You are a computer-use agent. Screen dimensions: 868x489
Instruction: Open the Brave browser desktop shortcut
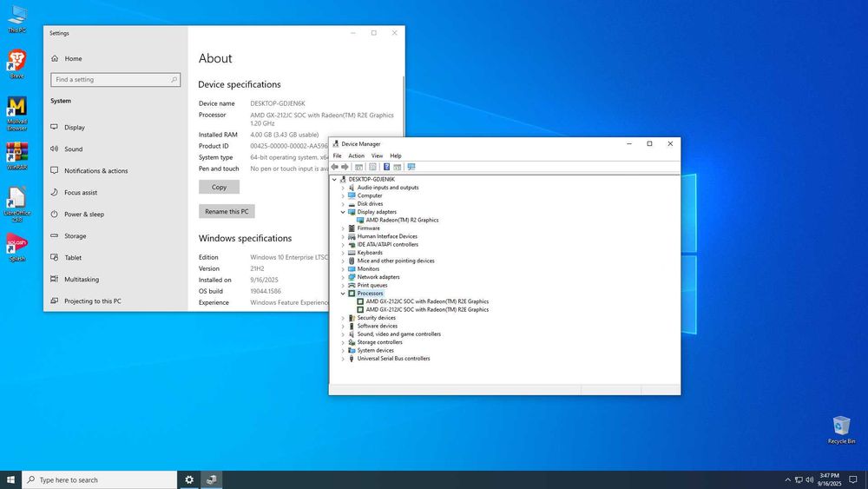(16, 63)
